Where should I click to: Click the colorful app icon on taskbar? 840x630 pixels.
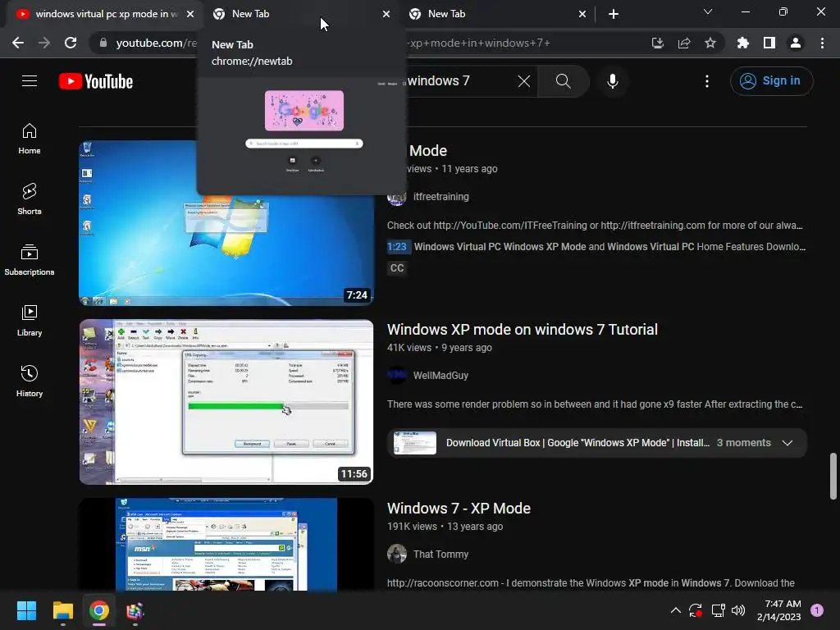[135, 610]
